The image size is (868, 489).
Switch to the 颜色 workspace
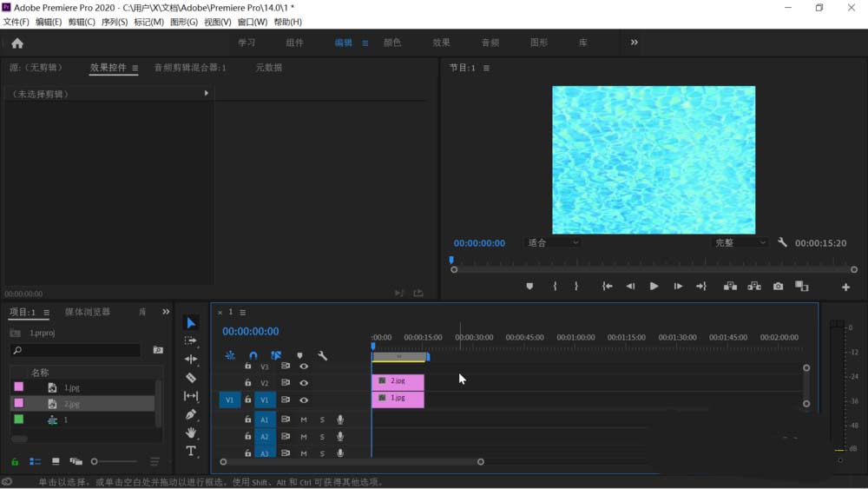point(392,43)
